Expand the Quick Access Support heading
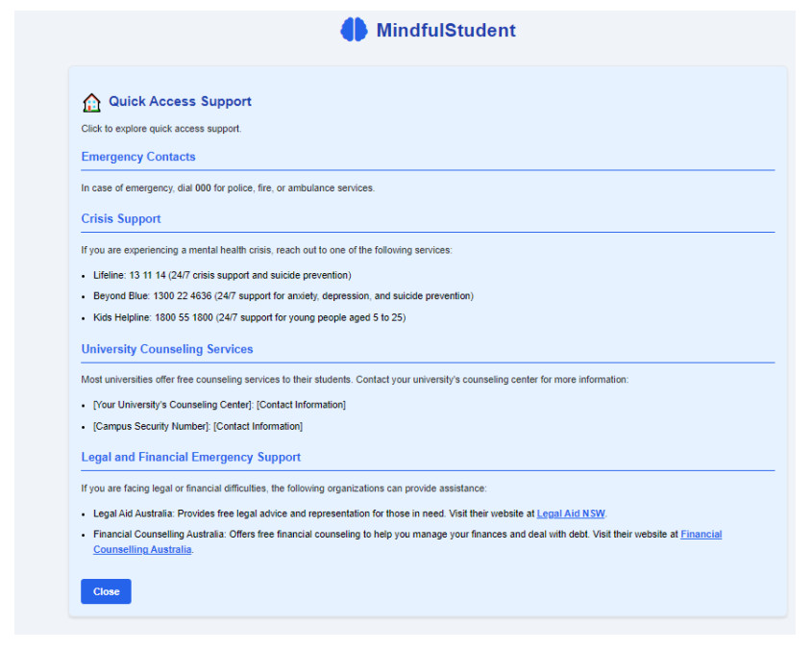 point(180,101)
